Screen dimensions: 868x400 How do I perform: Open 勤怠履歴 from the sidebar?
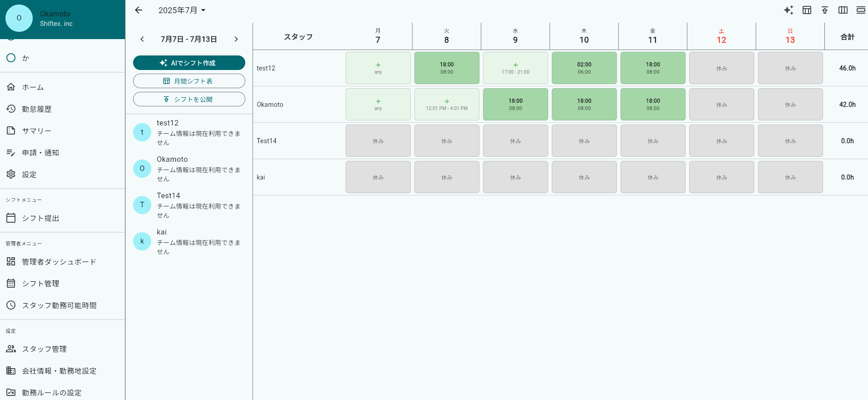click(x=36, y=109)
